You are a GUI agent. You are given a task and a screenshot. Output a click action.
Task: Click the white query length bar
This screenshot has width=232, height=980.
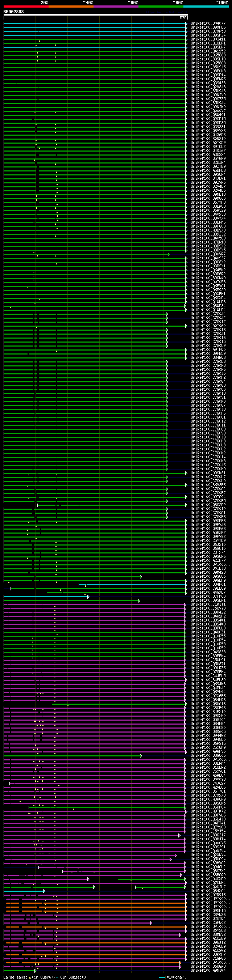click(96, 15)
